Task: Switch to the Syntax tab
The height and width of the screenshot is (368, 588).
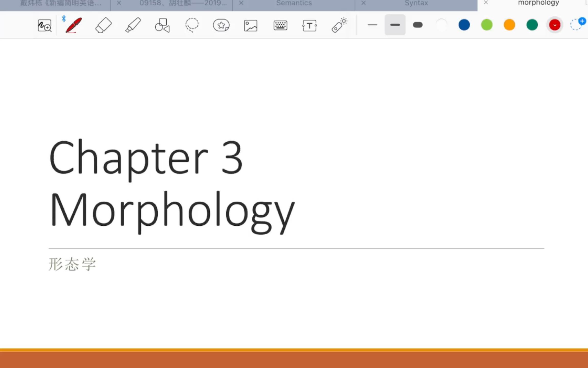Action: [x=416, y=3]
